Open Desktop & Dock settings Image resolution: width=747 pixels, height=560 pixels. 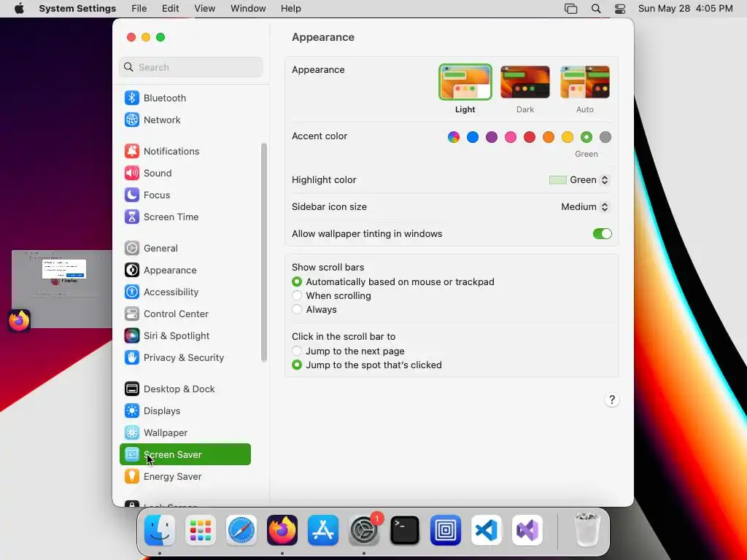[185, 389]
